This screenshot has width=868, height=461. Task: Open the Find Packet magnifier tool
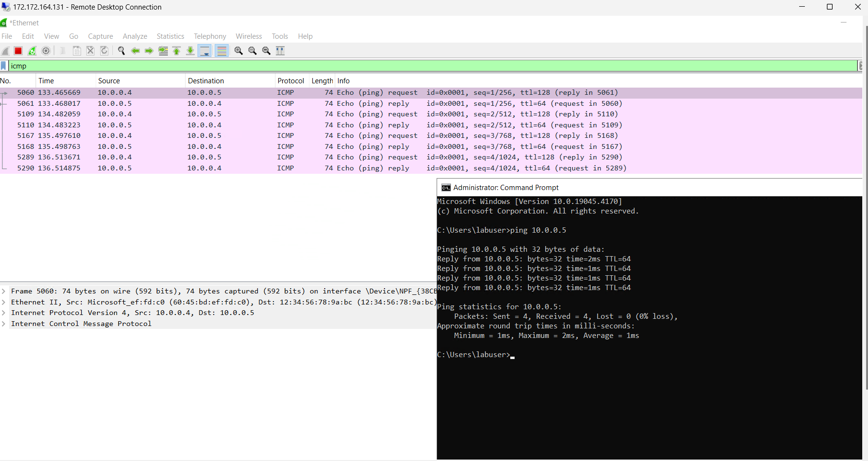[x=121, y=51]
